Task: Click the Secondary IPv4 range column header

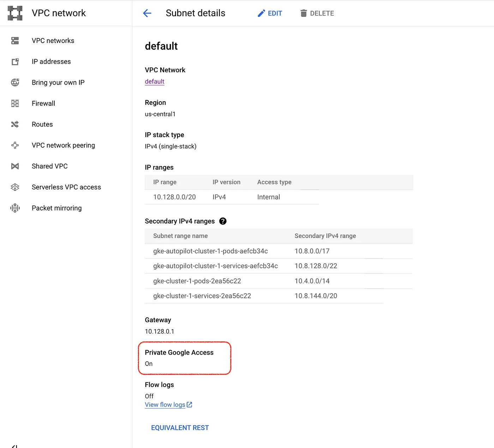Action: tap(325, 236)
